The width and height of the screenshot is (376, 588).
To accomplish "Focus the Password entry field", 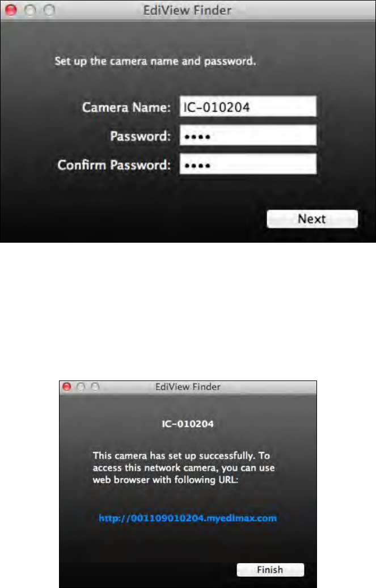I will [x=248, y=136].
